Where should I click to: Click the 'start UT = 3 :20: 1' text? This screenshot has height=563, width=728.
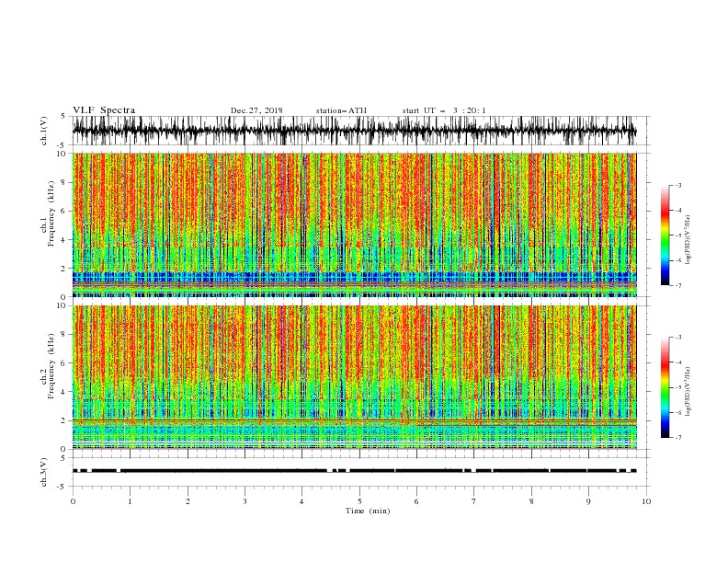[444, 110]
